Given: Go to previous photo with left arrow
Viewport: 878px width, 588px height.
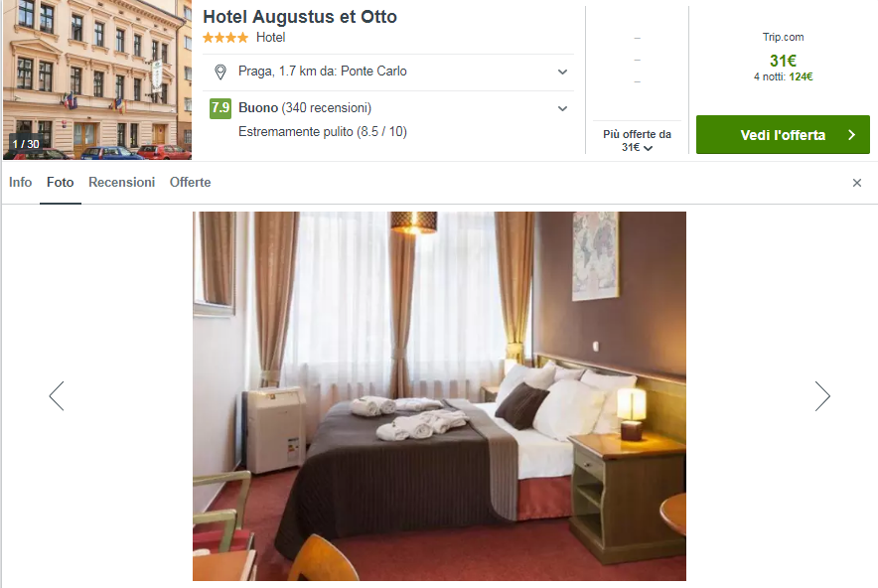Looking at the screenshot, I should (x=57, y=396).
